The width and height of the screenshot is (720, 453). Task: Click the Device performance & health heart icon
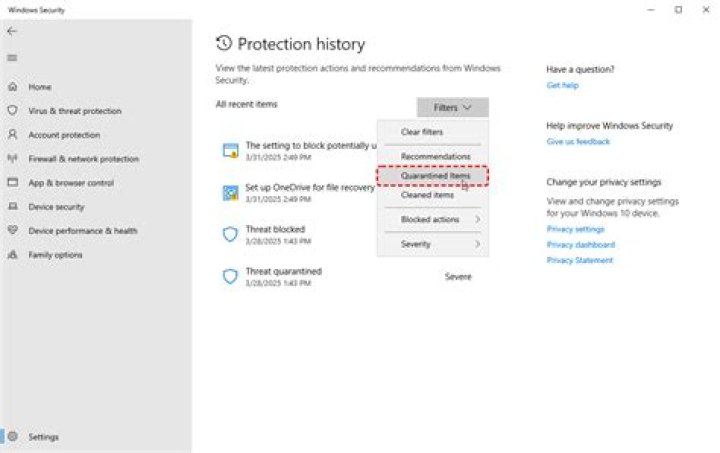[13, 230]
